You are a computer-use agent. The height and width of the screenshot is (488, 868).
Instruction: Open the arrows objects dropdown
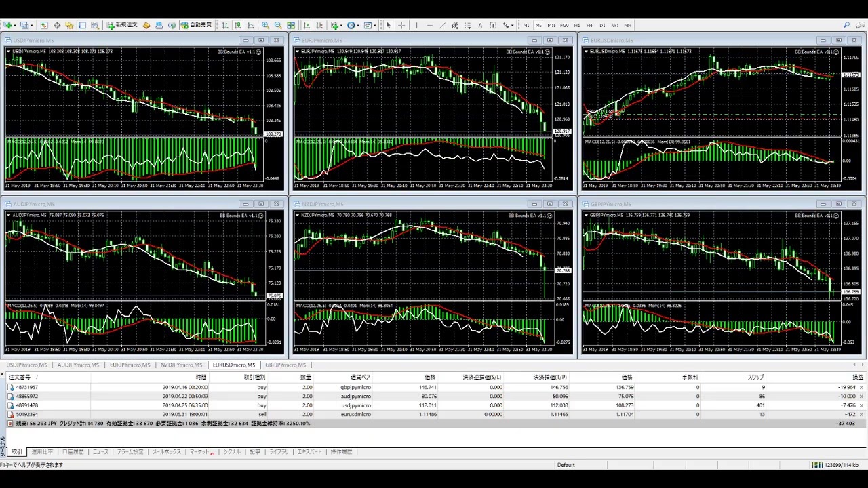508,25
